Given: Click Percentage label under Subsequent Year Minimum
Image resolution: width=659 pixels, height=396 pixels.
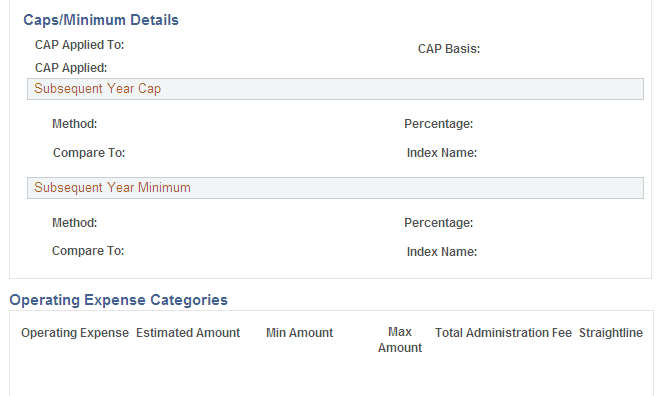Looking at the screenshot, I should (x=439, y=223).
